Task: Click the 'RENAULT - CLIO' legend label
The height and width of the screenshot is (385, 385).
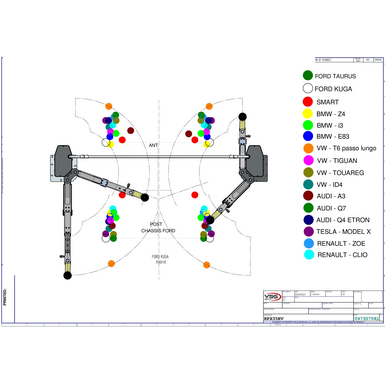Action: point(342,255)
